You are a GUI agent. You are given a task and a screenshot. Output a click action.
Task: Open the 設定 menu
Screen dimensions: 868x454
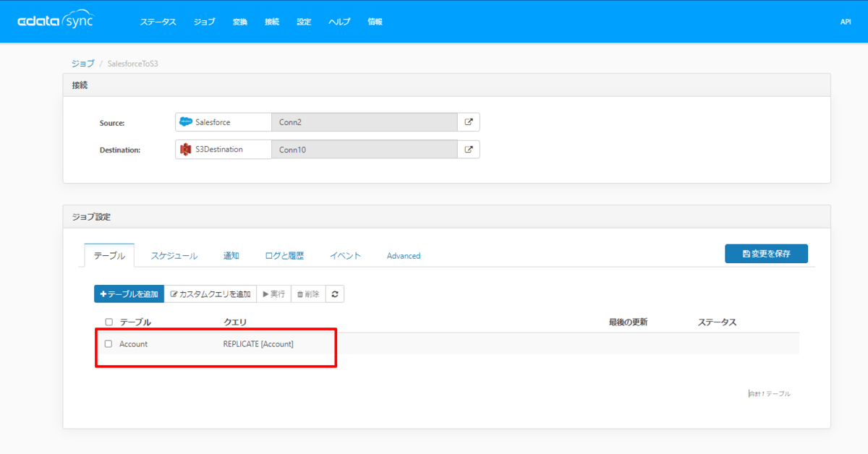tap(304, 22)
